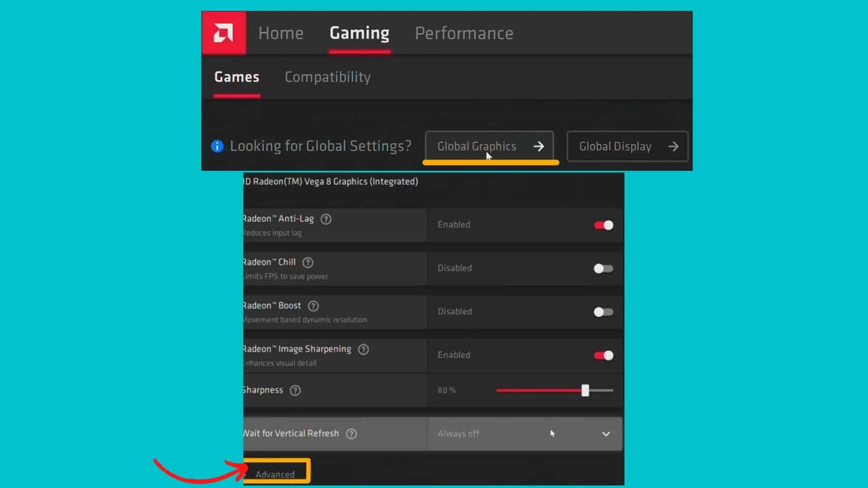
Task: Toggle the Radeon Chill switch
Action: (603, 268)
